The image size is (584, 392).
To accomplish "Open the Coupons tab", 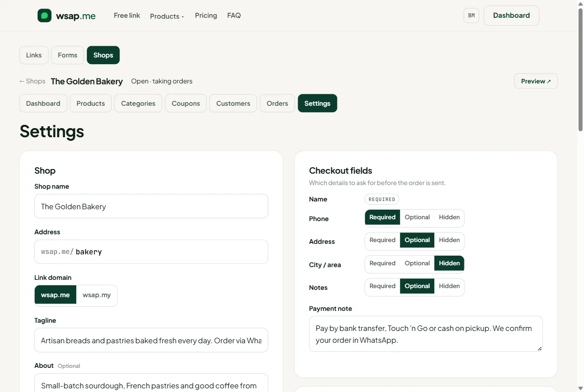I will pyautogui.click(x=186, y=103).
